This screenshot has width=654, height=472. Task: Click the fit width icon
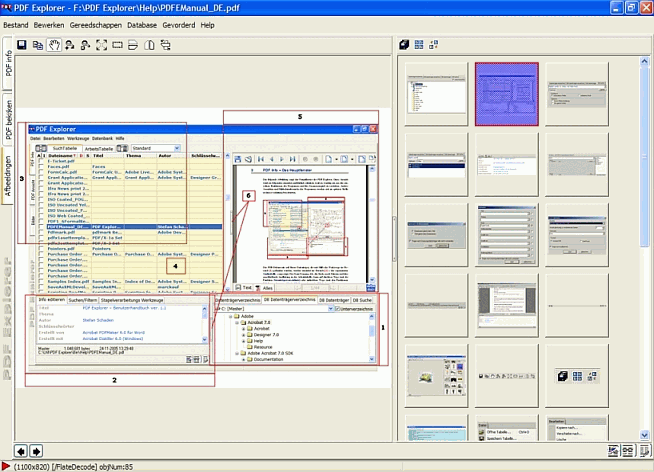(117, 45)
